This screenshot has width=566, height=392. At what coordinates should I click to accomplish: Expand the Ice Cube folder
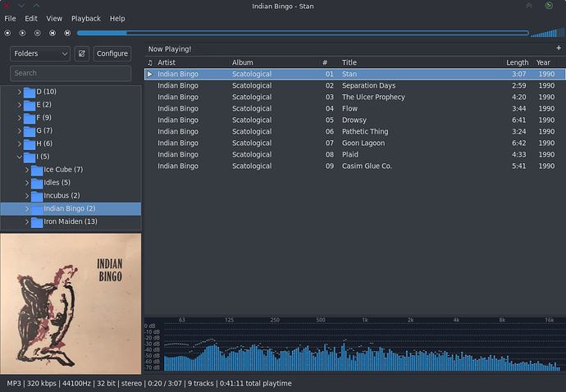coord(27,170)
